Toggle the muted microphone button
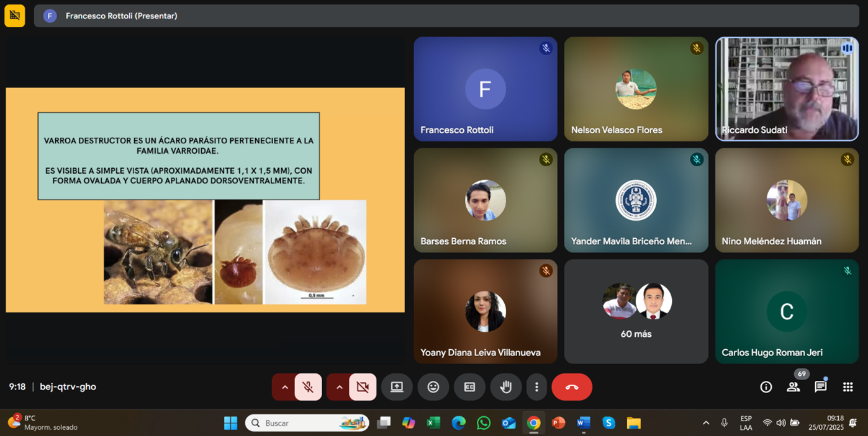This screenshot has height=436, width=868. [x=308, y=387]
